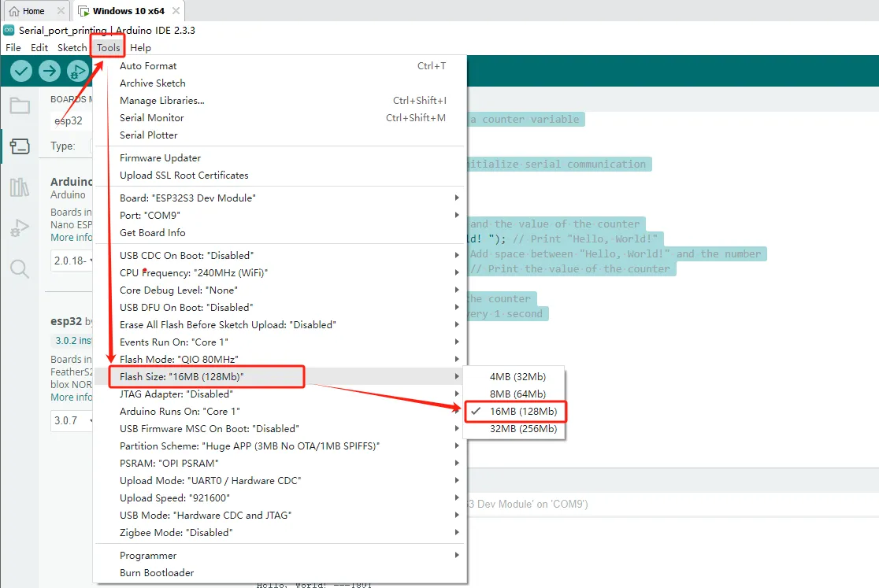The image size is (879, 588).
Task: Expand USB Firmware MSC On Boot submenu
Action: pyautogui.click(x=280, y=428)
